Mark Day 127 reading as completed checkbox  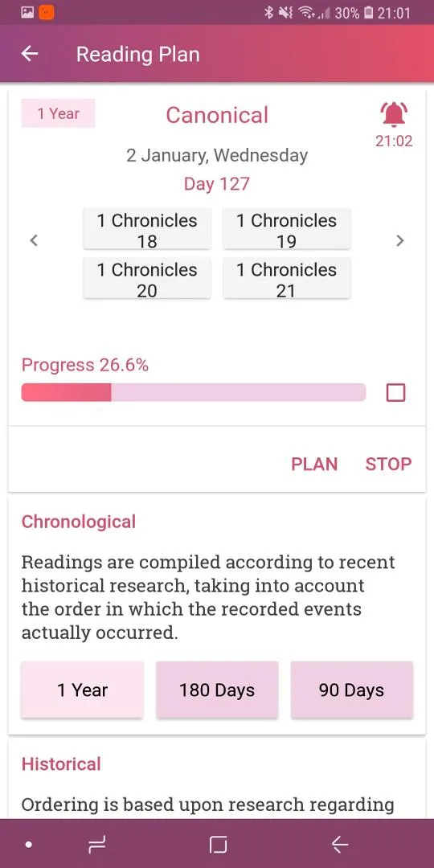pyautogui.click(x=395, y=392)
